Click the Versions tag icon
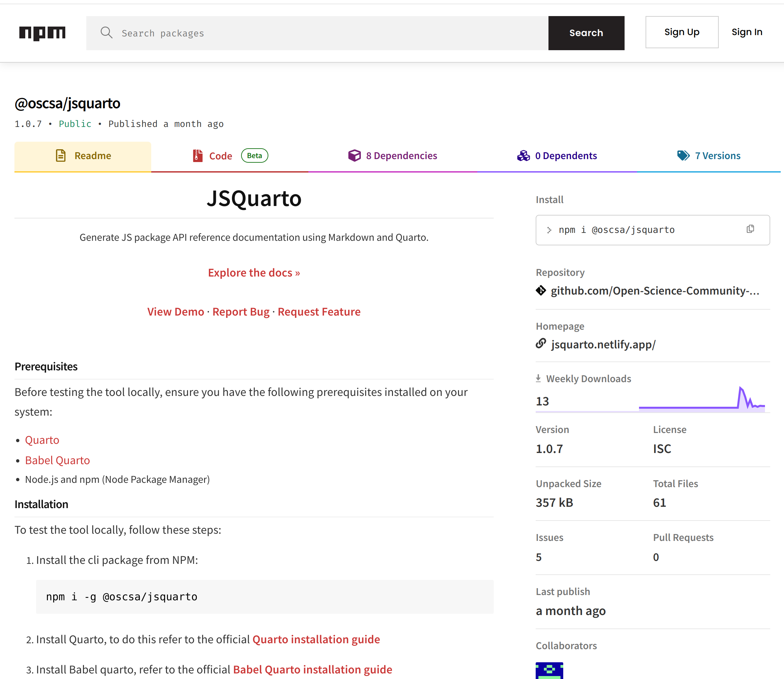This screenshot has width=784, height=679. [x=683, y=155]
